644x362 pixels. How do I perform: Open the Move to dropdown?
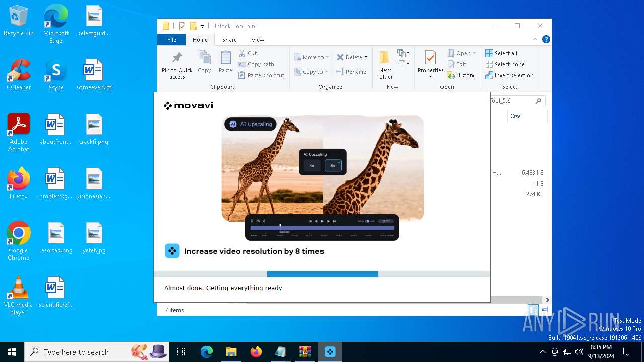311,57
